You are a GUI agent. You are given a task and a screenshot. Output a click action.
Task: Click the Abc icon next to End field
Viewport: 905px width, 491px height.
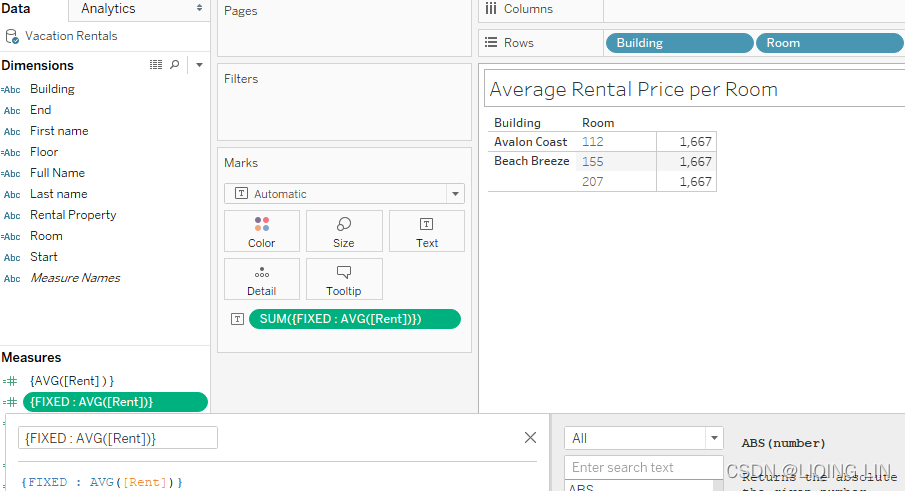(12, 111)
